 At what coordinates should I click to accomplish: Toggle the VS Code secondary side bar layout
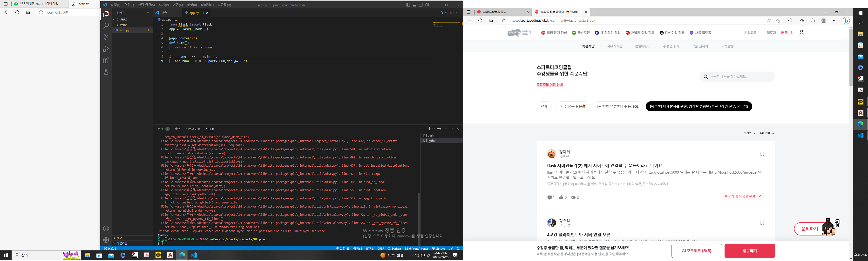tap(421, 5)
